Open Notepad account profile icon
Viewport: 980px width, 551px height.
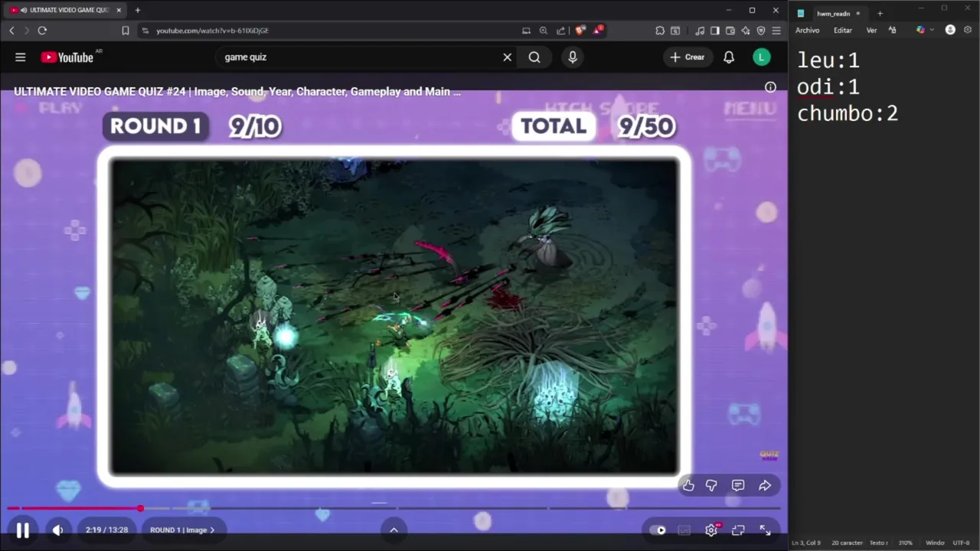click(950, 30)
